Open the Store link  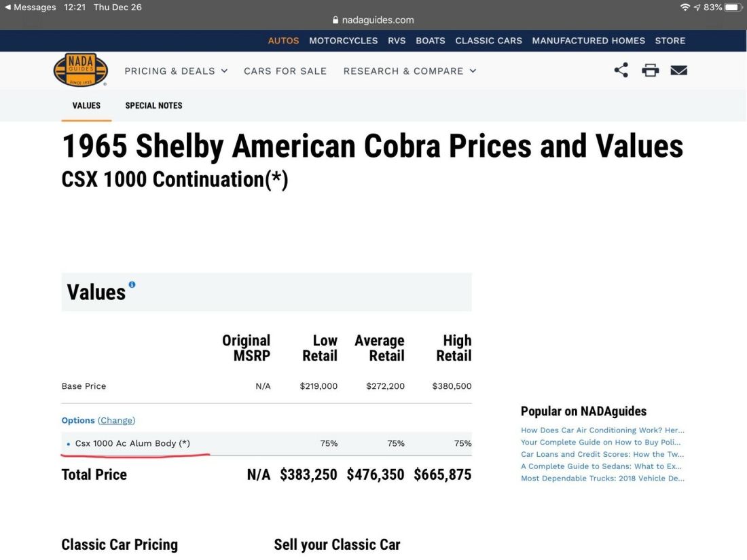(670, 41)
